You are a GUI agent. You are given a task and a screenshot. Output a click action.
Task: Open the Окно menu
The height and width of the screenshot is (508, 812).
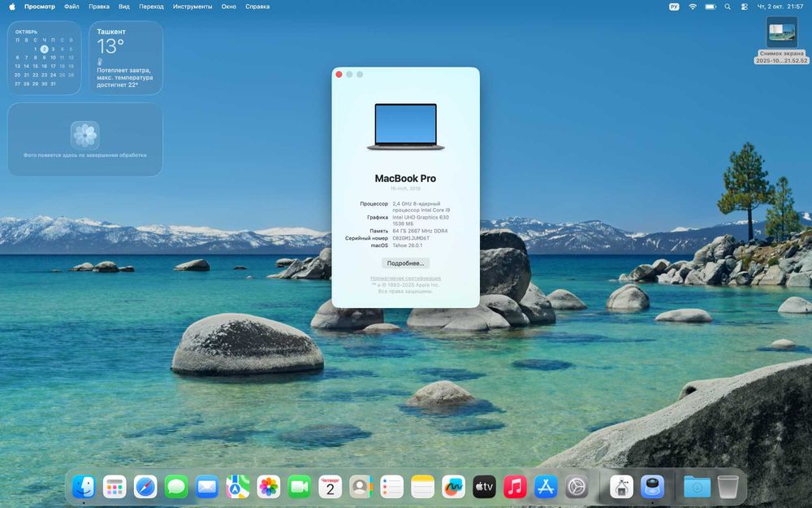[x=228, y=7]
